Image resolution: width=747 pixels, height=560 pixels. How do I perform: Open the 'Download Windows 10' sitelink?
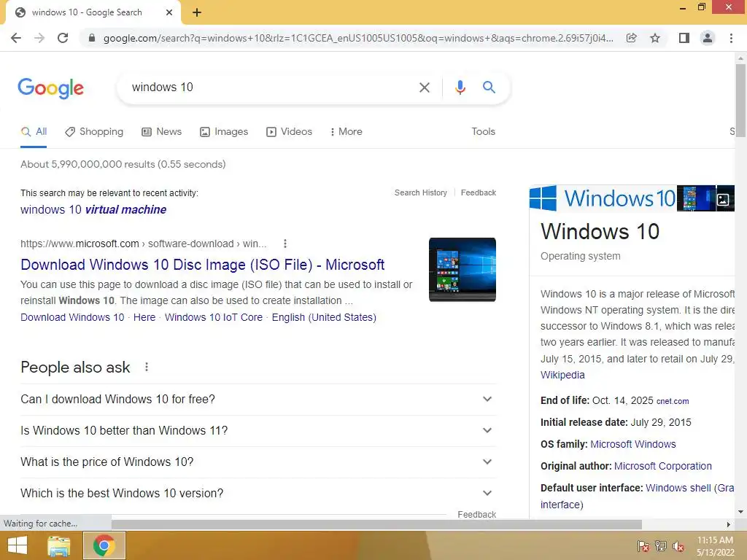click(72, 317)
